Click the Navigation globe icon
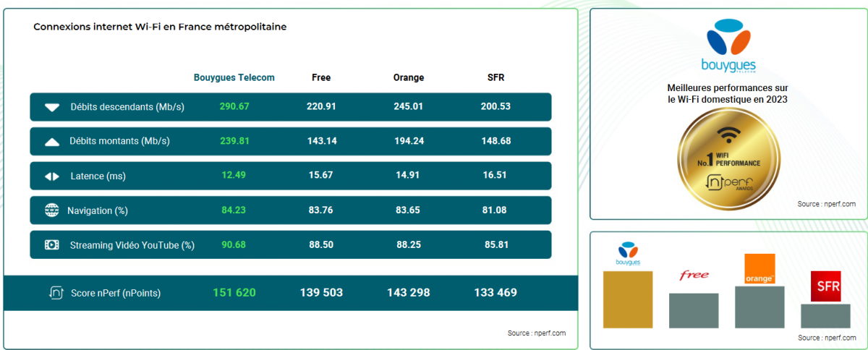The width and height of the screenshot is (868, 350). tap(52, 210)
